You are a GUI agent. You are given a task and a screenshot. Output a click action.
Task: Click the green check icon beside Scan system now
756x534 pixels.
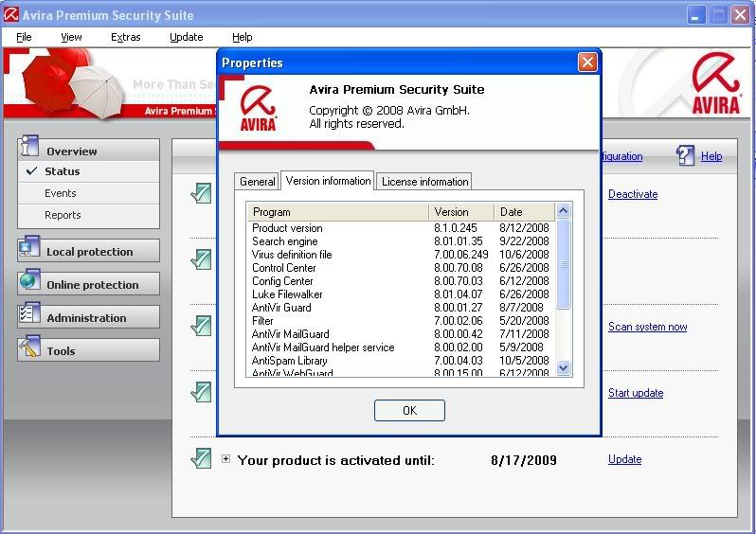(x=201, y=326)
